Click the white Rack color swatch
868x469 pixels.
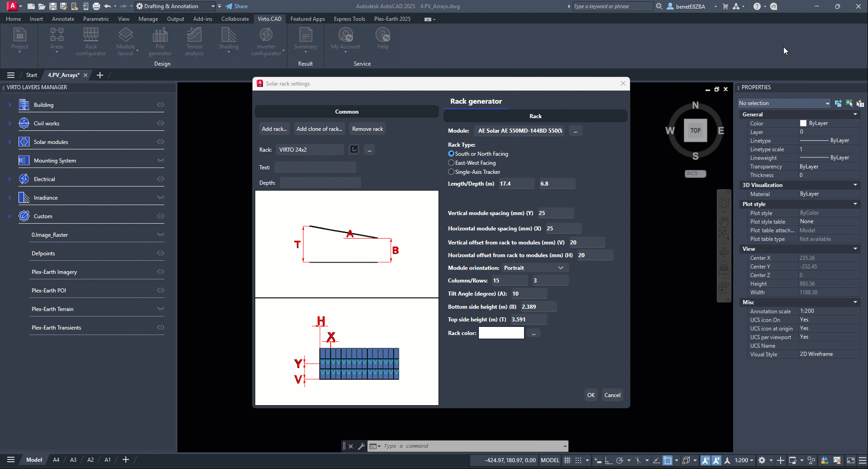[501, 333]
